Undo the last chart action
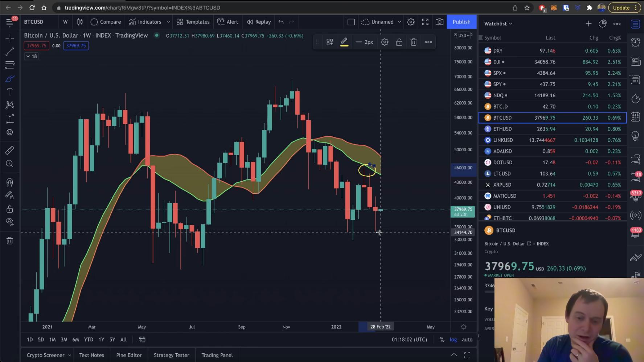644x362 pixels. 281,22
